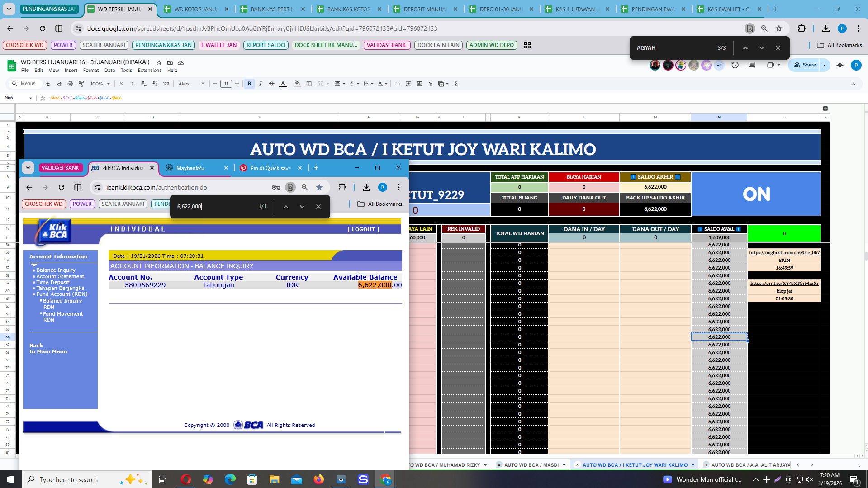Open Time Deposit in the KlikBCA sidebar
The image size is (868, 488).
53,282
